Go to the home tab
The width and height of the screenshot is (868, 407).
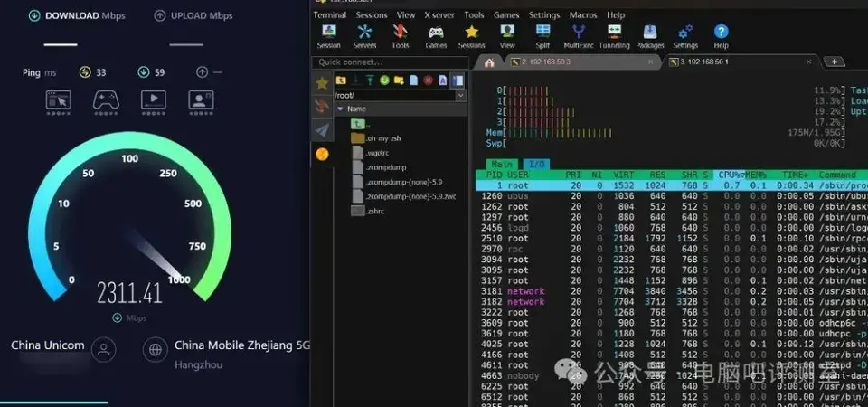click(489, 62)
